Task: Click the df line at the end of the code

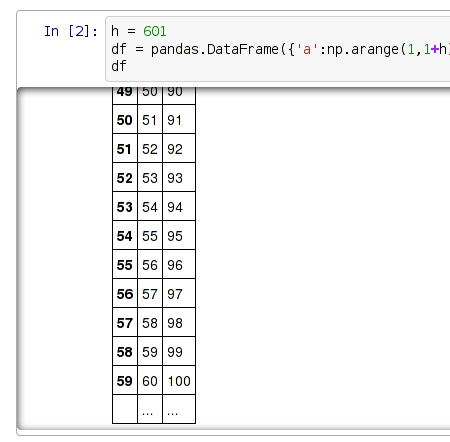Action: [x=119, y=66]
